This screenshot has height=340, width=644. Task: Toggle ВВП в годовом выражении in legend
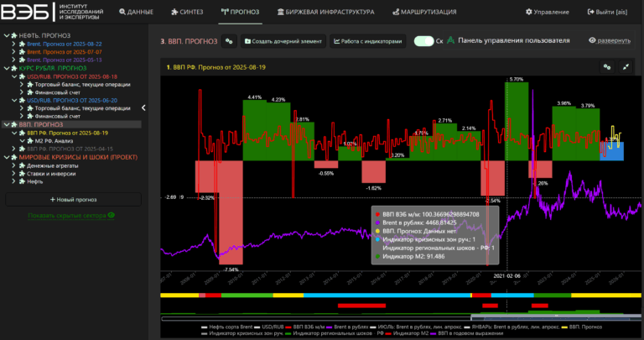466,333
